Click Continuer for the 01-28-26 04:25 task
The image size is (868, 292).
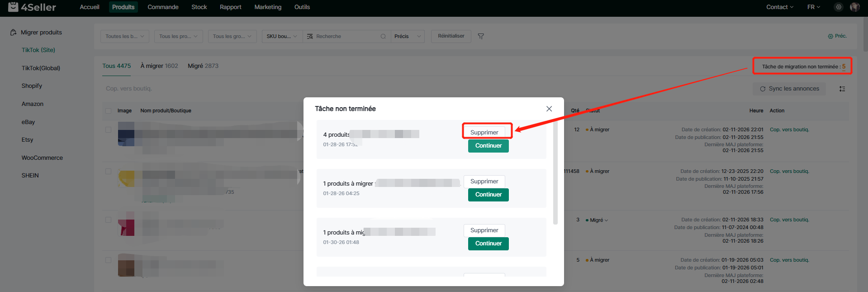488,195
